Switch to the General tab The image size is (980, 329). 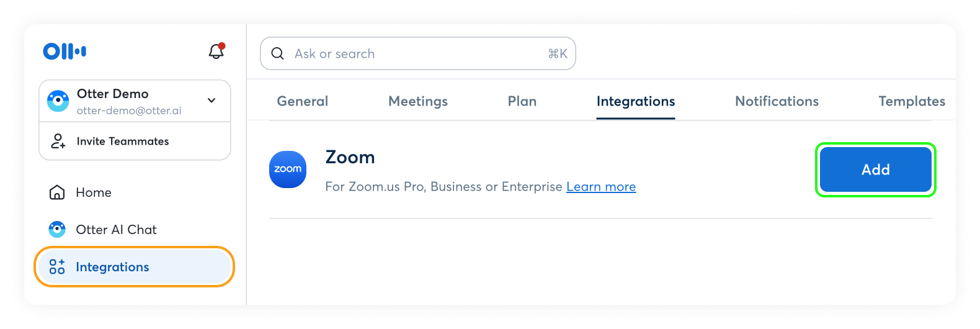point(302,101)
